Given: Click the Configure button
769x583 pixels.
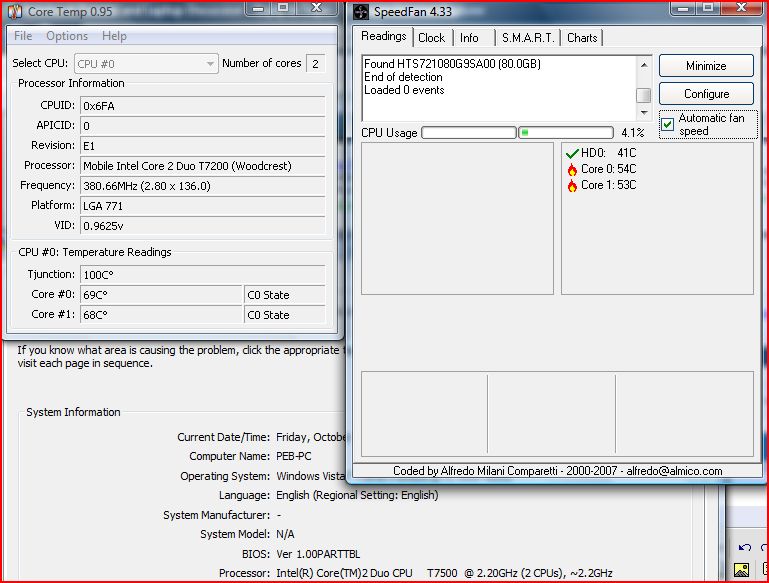Looking at the screenshot, I should 706,94.
